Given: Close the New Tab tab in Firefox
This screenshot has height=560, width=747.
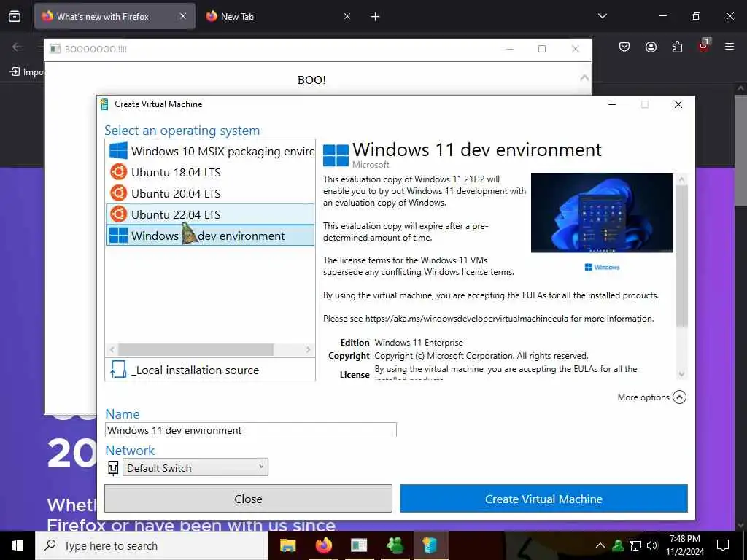Looking at the screenshot, I should point(347,16).
